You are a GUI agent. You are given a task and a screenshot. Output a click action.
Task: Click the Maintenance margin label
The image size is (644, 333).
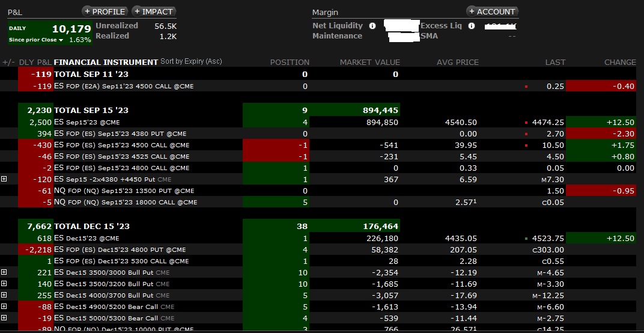pos(337,36)
